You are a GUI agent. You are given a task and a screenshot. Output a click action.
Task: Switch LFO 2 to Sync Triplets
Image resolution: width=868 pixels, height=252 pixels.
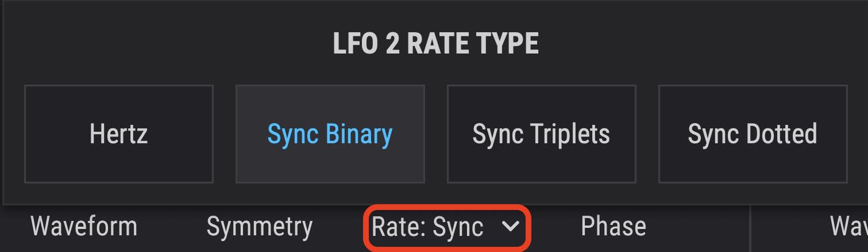541,134
